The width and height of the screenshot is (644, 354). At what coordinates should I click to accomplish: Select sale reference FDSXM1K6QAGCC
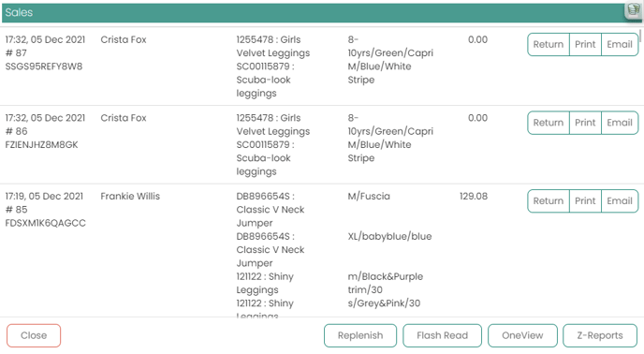point(46,223)
